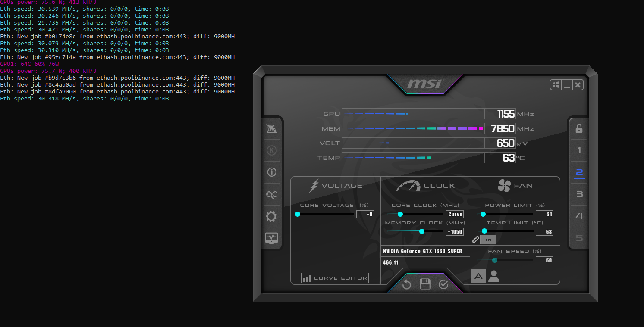The image size is (644, 327).
Task: Click the Fan Speed slider handle
Action: (x=495, y=260)
